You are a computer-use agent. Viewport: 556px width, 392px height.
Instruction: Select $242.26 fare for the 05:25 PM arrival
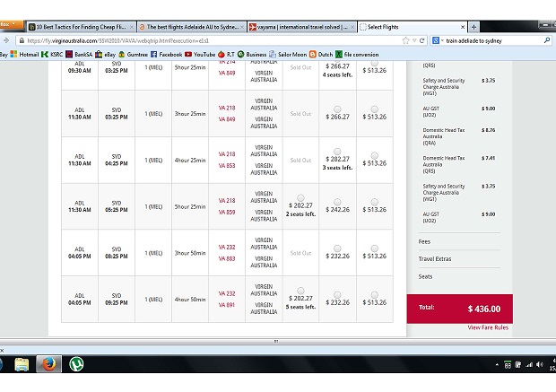pos(337,202)
